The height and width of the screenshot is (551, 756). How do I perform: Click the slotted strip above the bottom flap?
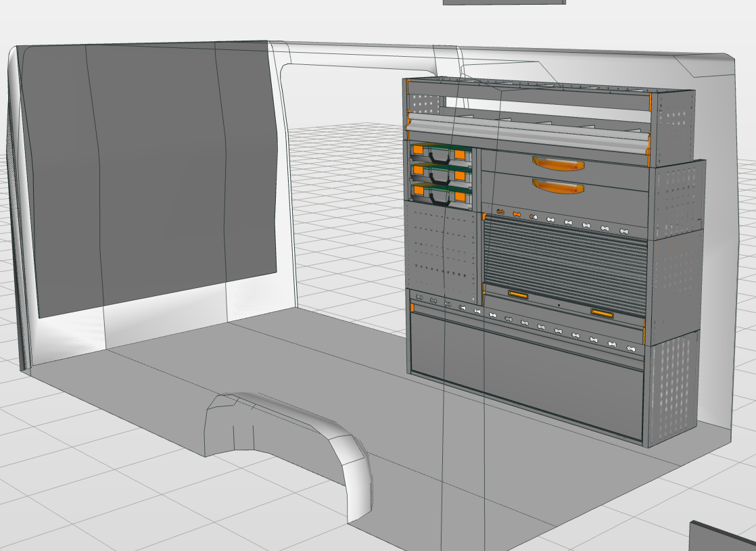coord(527,323)
